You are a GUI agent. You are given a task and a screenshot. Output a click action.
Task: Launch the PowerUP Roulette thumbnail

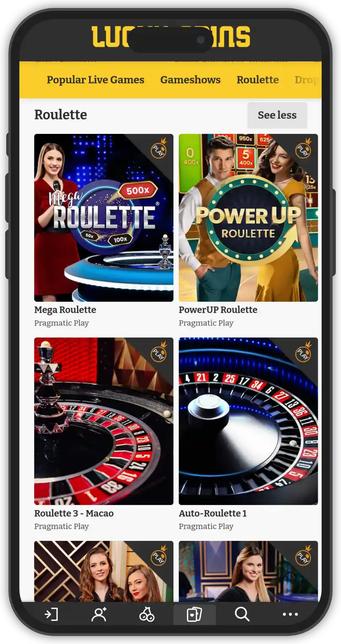click(248, 218)
